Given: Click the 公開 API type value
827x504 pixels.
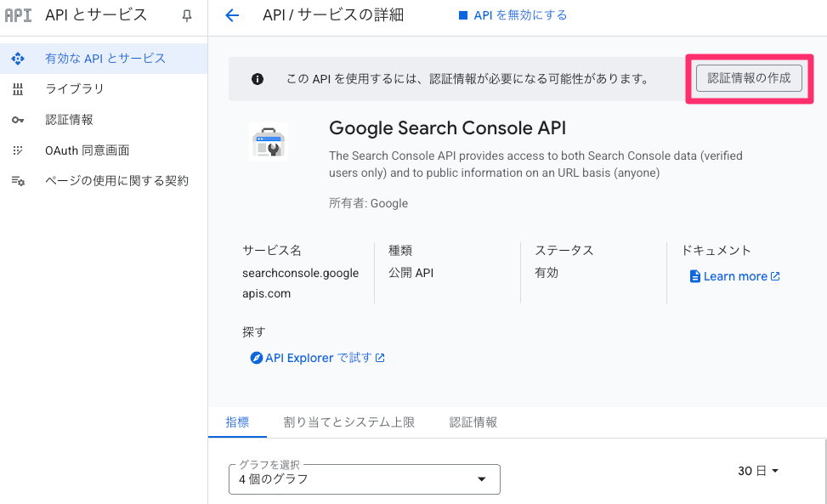Looking at the screenshot, I should coord(411,273).
